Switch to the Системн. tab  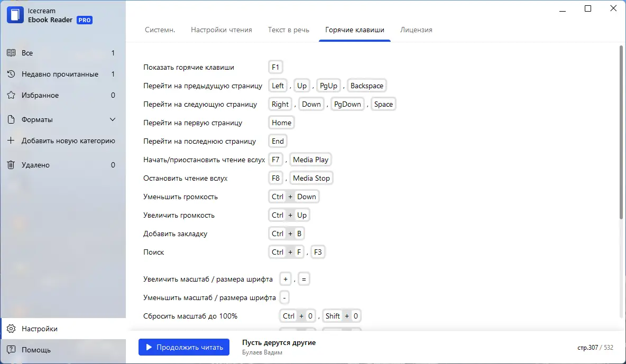[160, 30]
